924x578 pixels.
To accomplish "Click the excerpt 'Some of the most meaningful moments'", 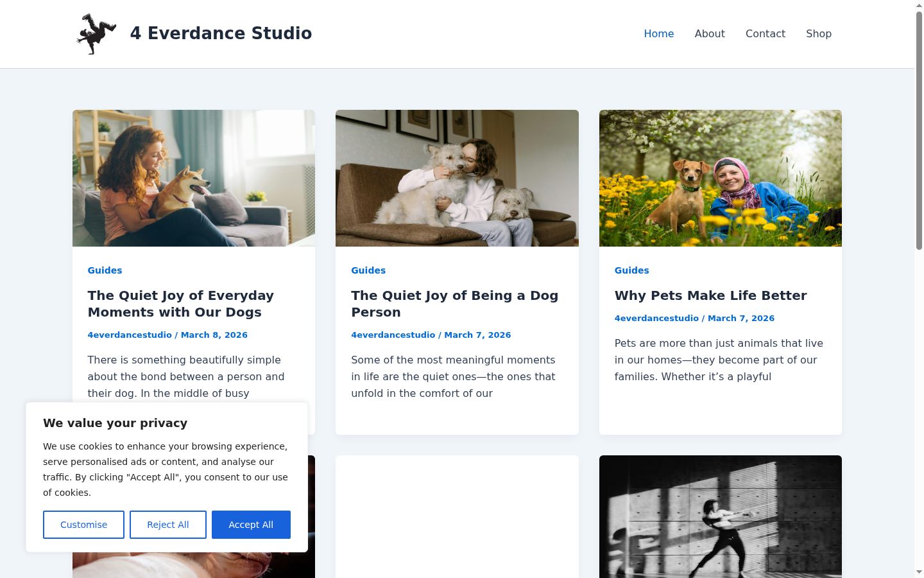I will [453, 376].
